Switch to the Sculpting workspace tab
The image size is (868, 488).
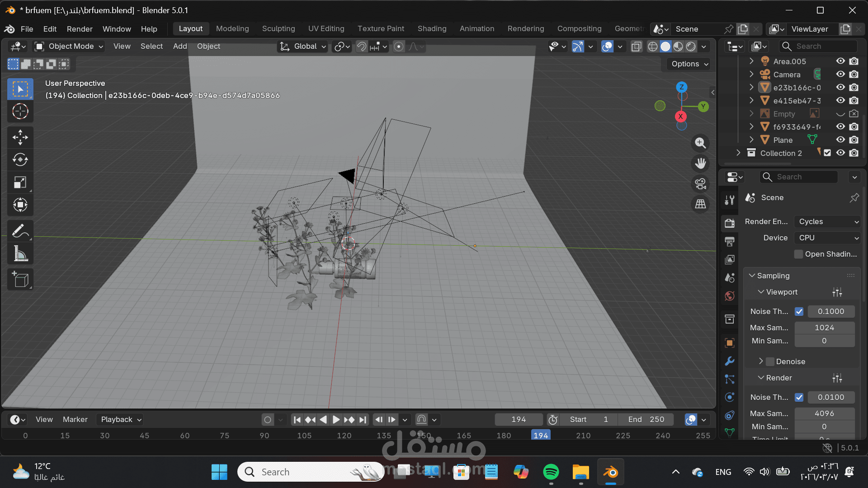[x=278, y=28]
